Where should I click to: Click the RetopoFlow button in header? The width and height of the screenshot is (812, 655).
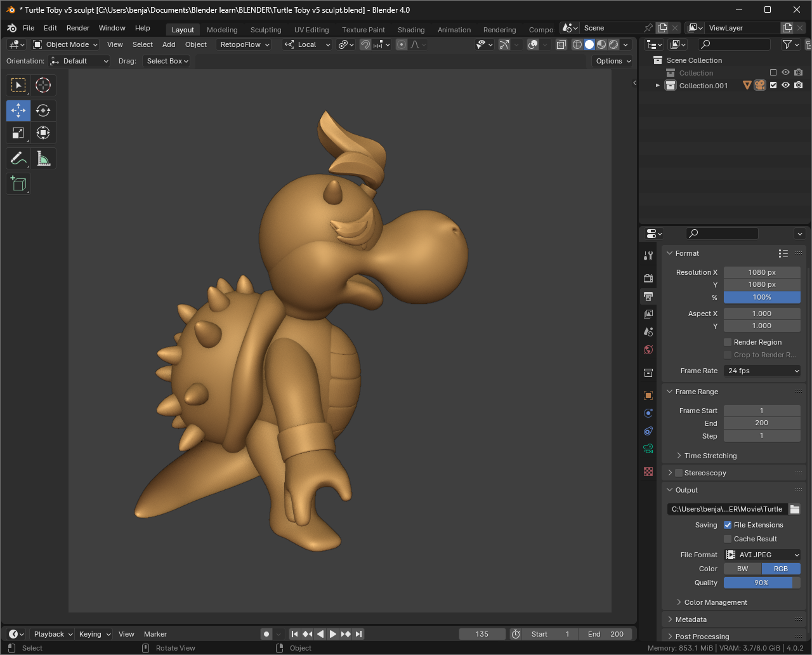[244, 44]
